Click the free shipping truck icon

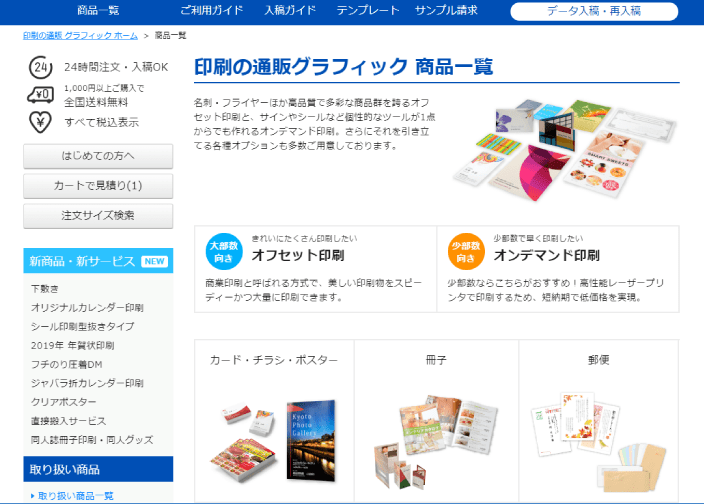pos(39,95)
